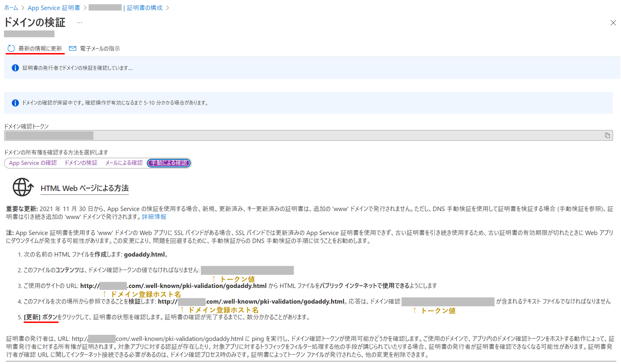Copy the domain verification token using copy icon

(607, 135)
